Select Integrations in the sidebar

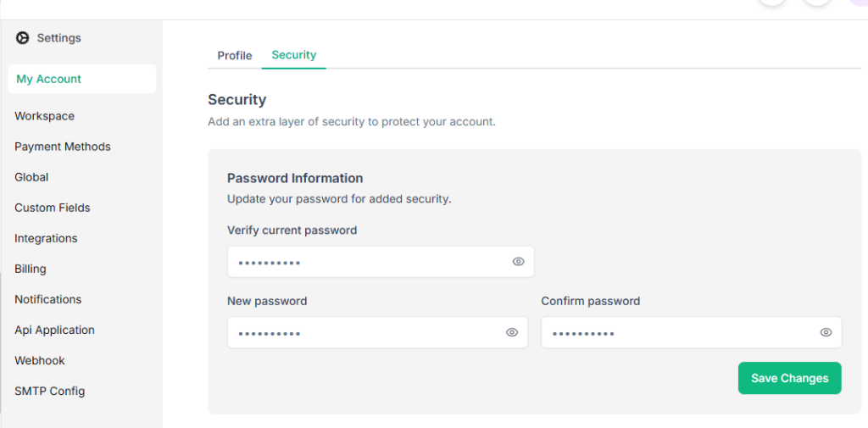point(46,238)
